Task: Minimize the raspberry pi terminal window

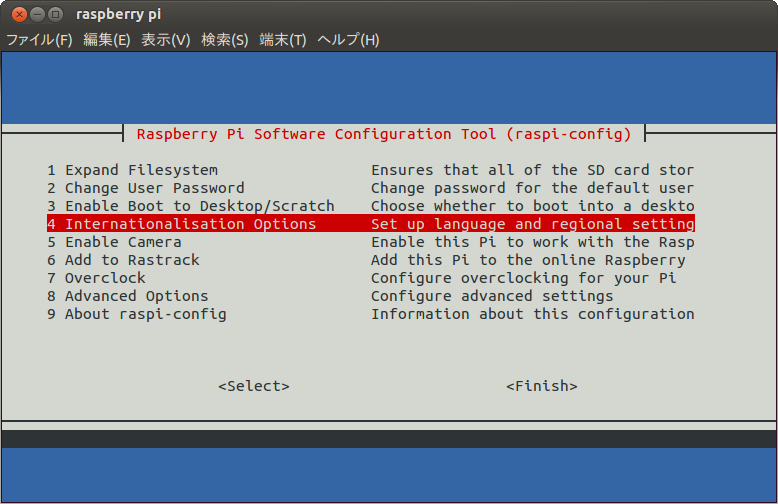Action: click(x=37, y=14)
